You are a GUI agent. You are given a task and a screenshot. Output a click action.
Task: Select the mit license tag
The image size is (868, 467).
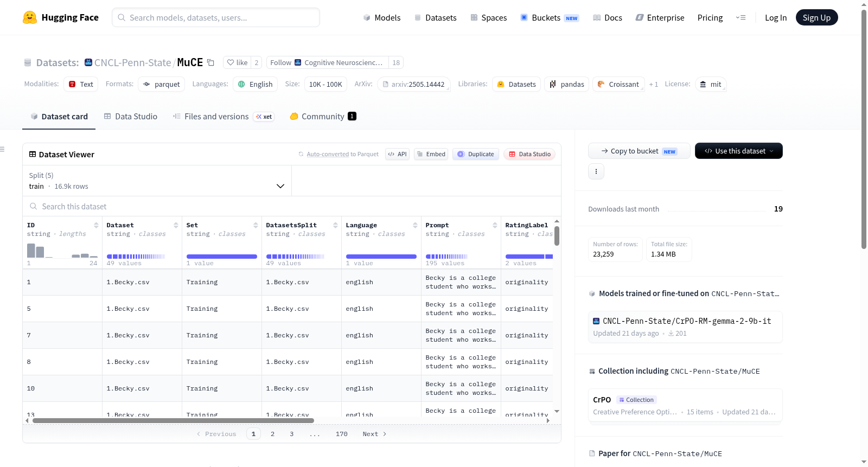pos(711,85)
